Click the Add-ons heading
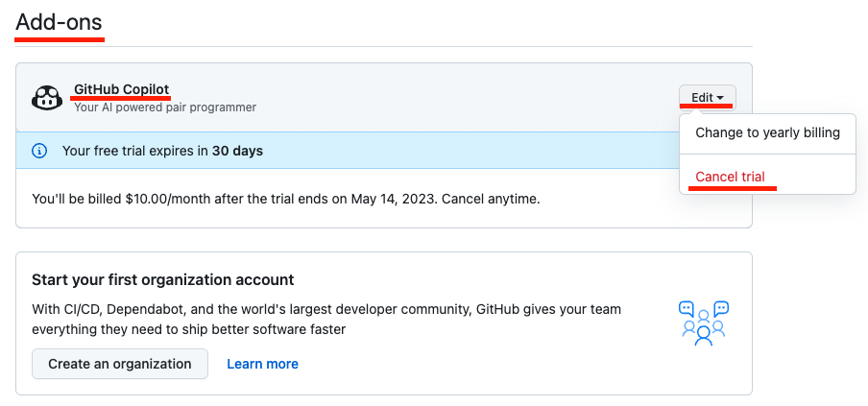 pos(59,23)
